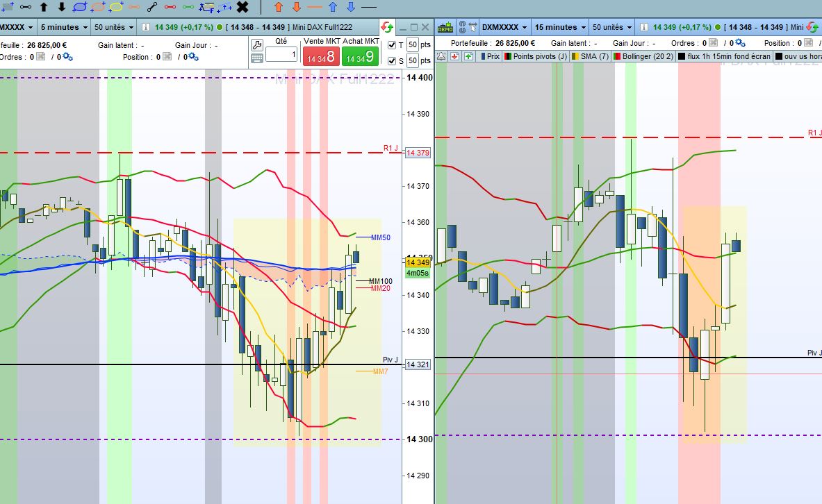
Task: Select the red segment tool
Action: (x=170, y=8)
